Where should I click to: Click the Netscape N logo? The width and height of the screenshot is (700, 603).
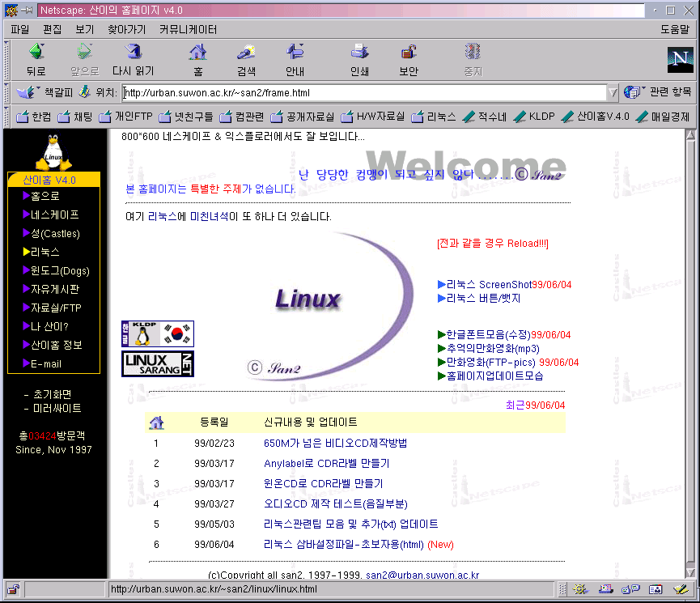tap(680, 61)
